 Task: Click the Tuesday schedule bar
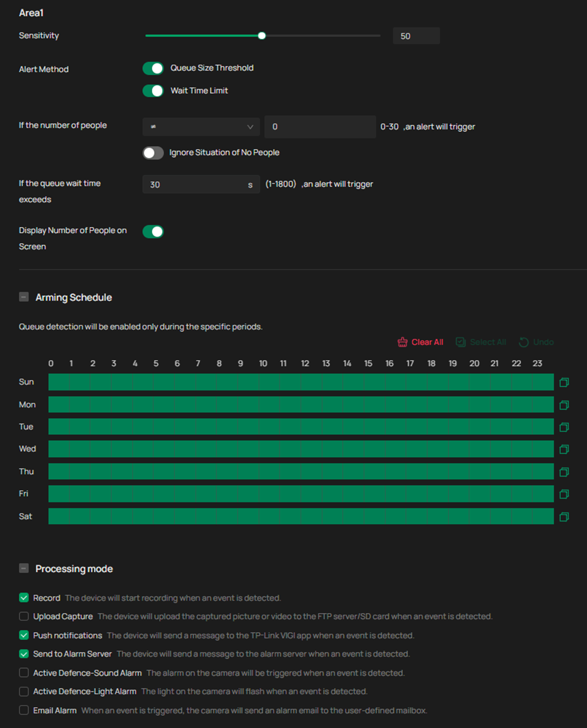point(301,427)
